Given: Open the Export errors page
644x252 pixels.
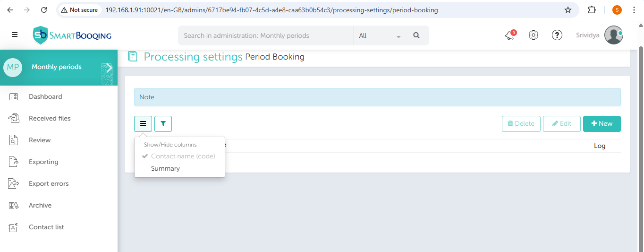Looking at the screenshot, I should pyautogui.click(x=49, y=183).
